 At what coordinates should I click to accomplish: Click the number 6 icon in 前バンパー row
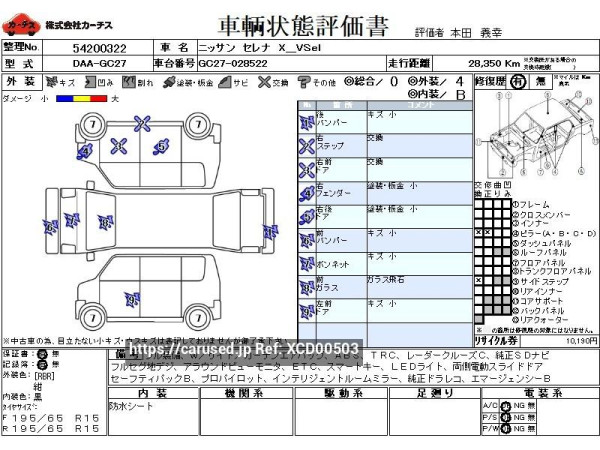(307, 241)
